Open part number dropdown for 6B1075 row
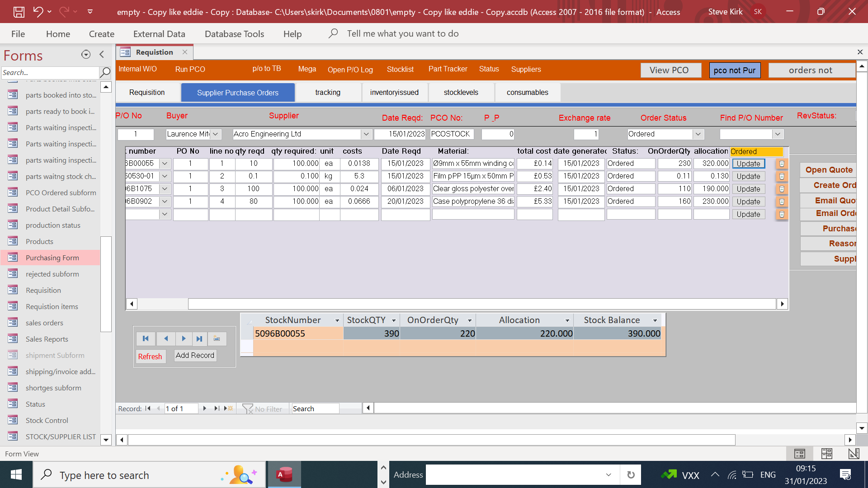 165,189
